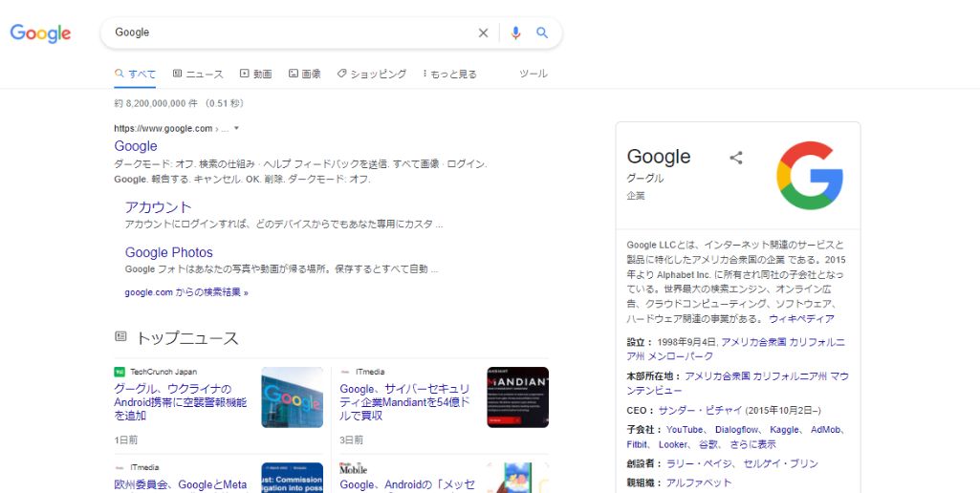Switch to the 画像 tab
Screen dimensions: 980x493
304,74
